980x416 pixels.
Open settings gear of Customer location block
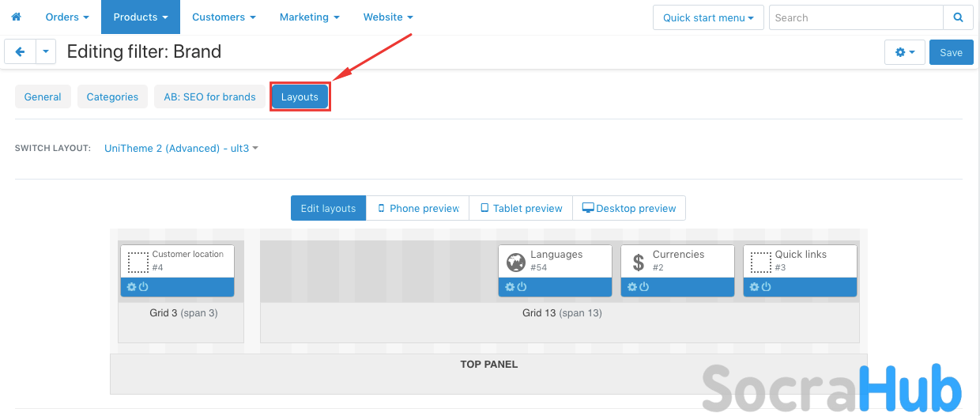(132, 287)
